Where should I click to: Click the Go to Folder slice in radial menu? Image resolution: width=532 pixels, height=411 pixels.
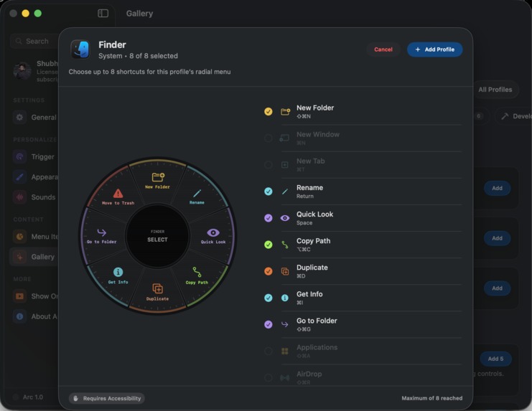tap(102, 236)
